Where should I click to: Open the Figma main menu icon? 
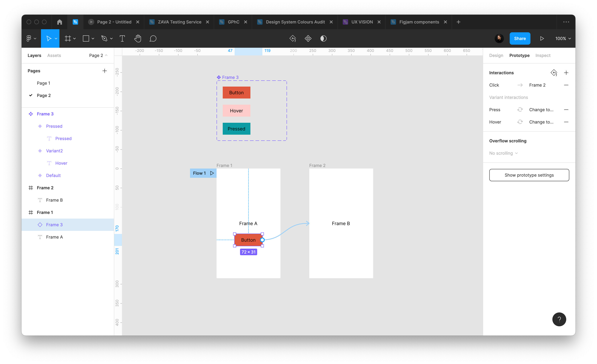(x=29, y=38)
